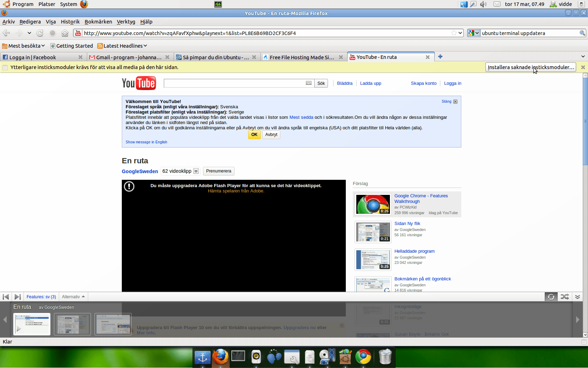Click Skapa konto link

pyautogui.click(x=423, y=83)
